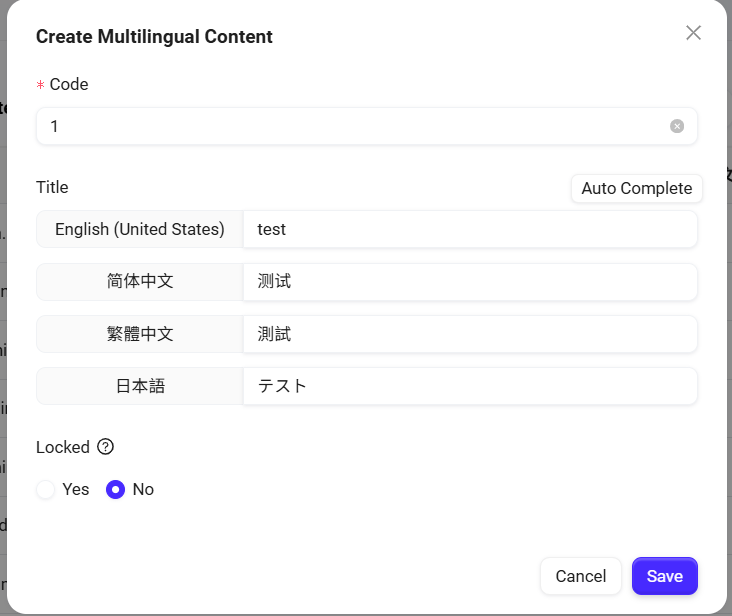The image size is (732, 616).
Task: Click the English (United States) language label
Action: [140, 229]
